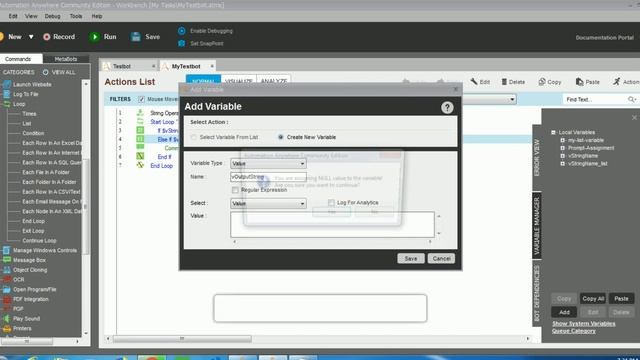The height and width of the screenshot is (360, 640).
Task: Open the Documentation Portal link
Action: pos(604,38)
